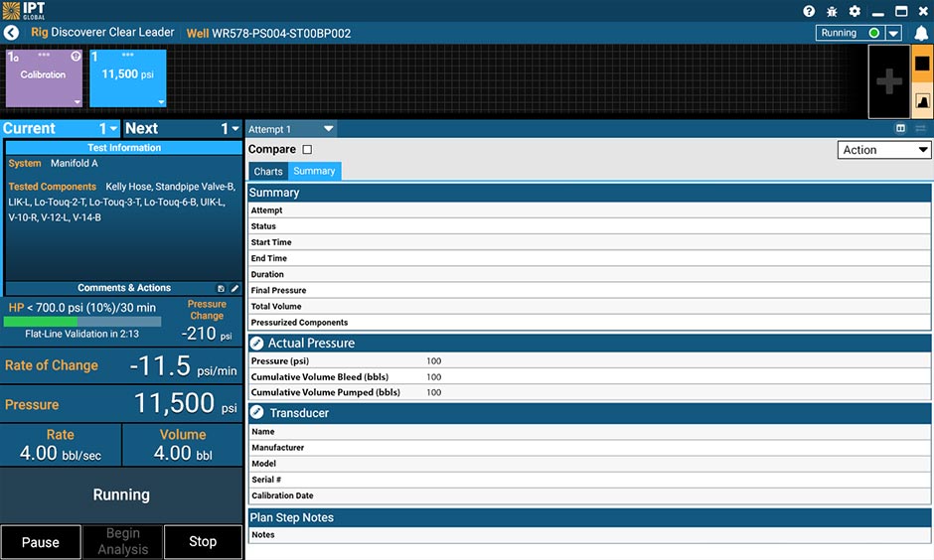Click the bug report icon
This screenshot has width=934, height=560.
(x=832, y=11)
